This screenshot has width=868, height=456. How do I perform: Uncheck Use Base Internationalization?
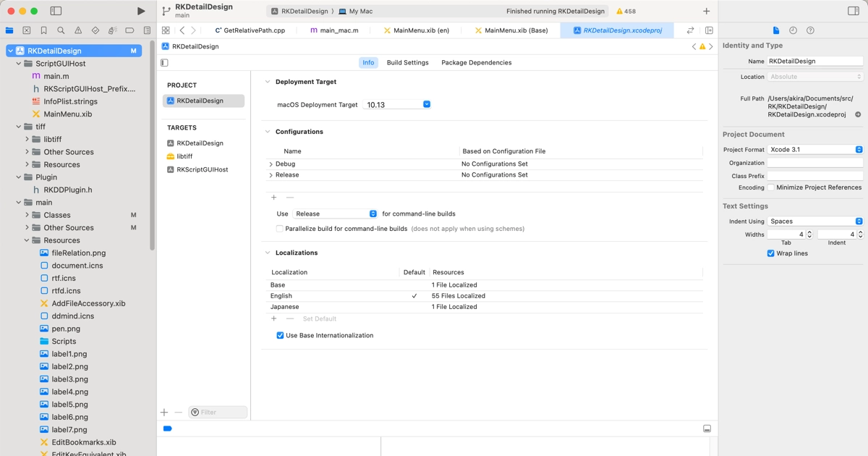point(280,335)
